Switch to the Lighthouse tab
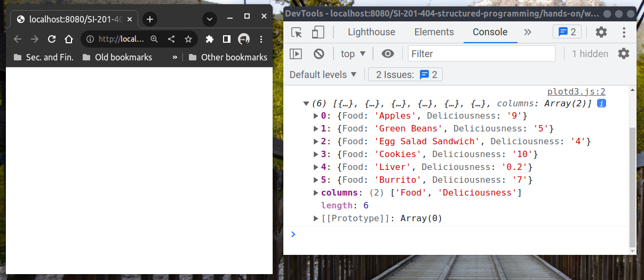The width and height of the screenshot is (644, 280). tap(371, 32)
